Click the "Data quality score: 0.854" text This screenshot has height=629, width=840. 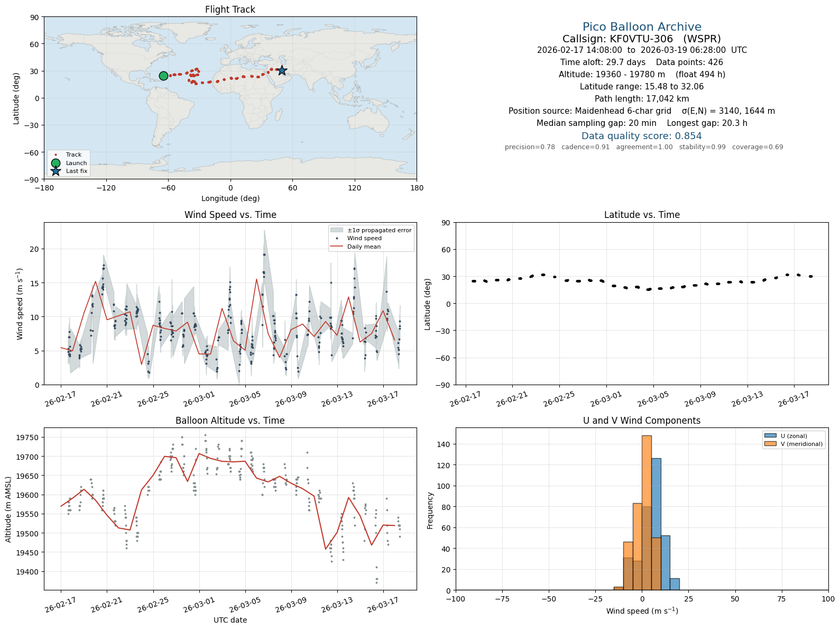tap(642, 136)
